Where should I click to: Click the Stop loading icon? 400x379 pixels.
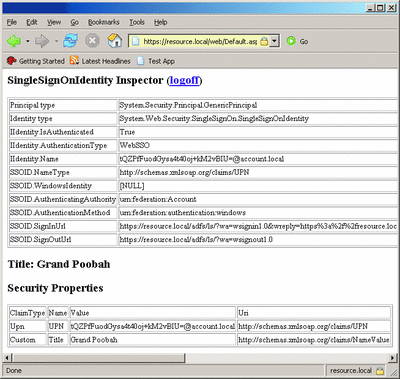coord(92,41)
